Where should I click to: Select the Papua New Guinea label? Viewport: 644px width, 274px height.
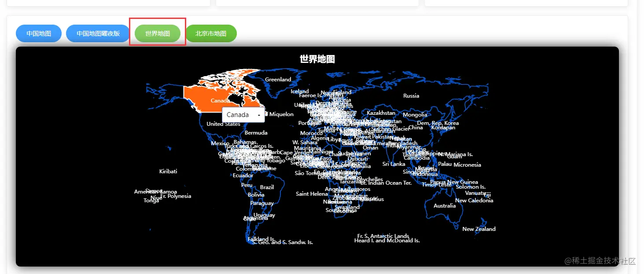click(454, 182)
